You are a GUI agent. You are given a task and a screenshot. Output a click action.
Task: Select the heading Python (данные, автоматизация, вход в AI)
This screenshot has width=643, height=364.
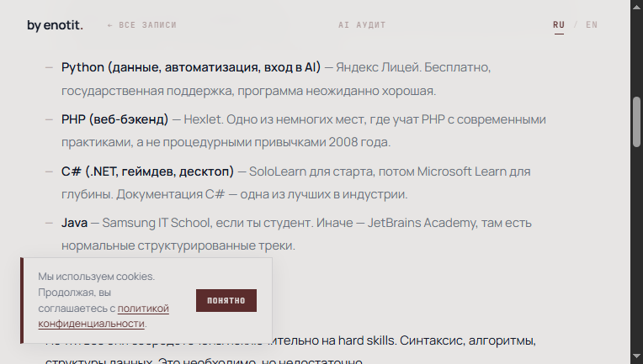tap(191, 67)
